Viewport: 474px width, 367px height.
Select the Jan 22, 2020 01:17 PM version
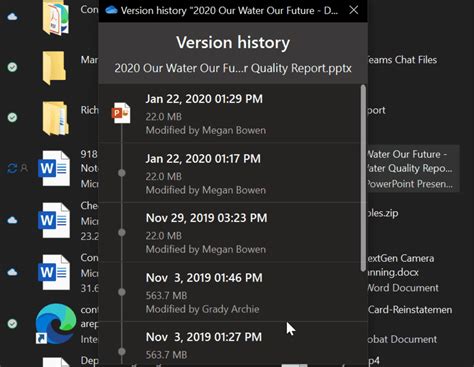click(230, 173)
